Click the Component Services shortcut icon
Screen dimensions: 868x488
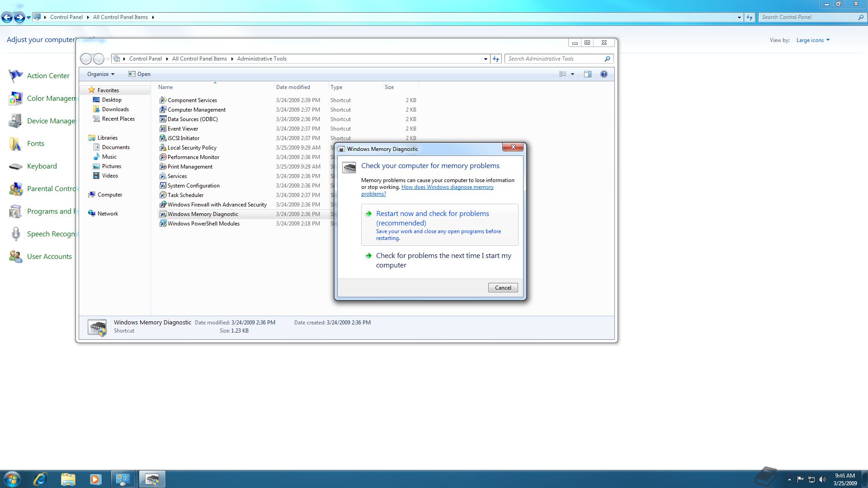163,100
